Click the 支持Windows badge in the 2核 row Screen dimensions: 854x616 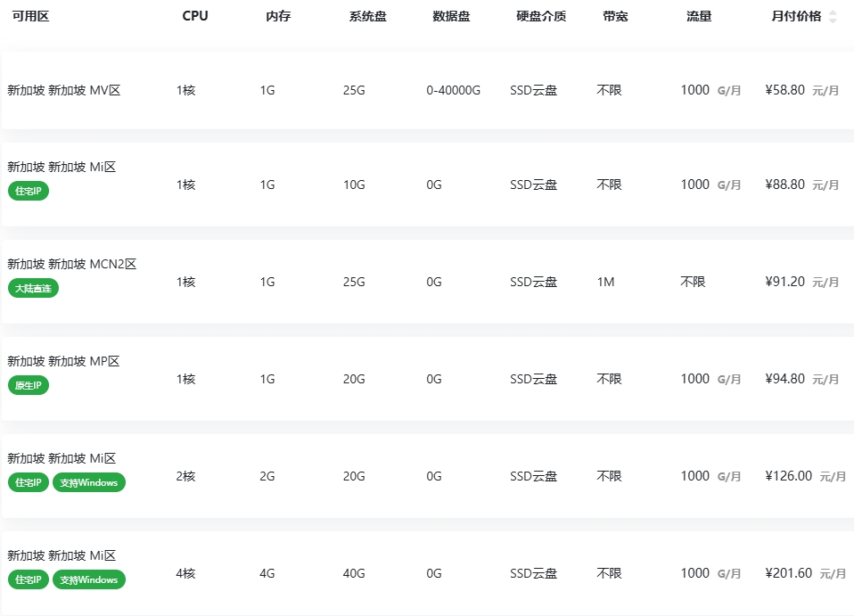89,482
